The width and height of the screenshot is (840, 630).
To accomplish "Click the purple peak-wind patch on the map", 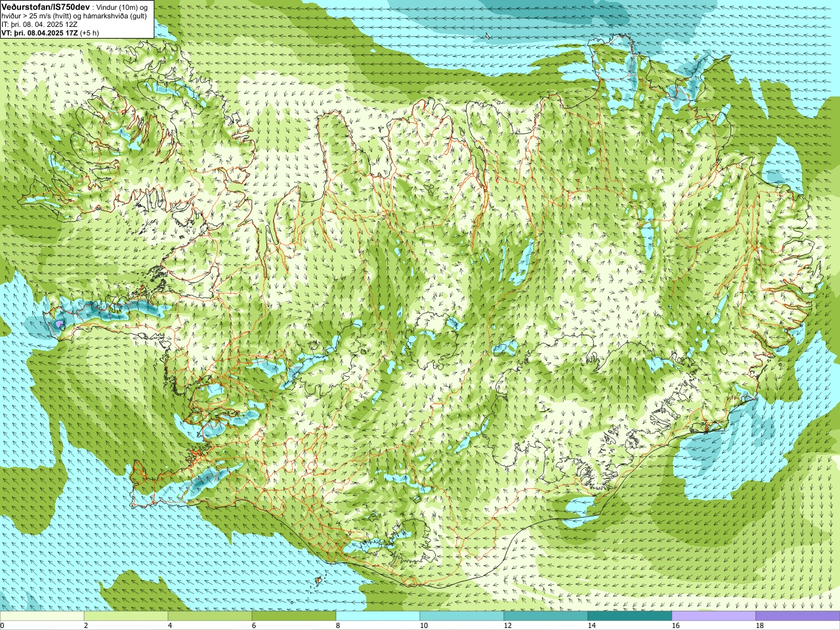I will click(x=60, y=324).
